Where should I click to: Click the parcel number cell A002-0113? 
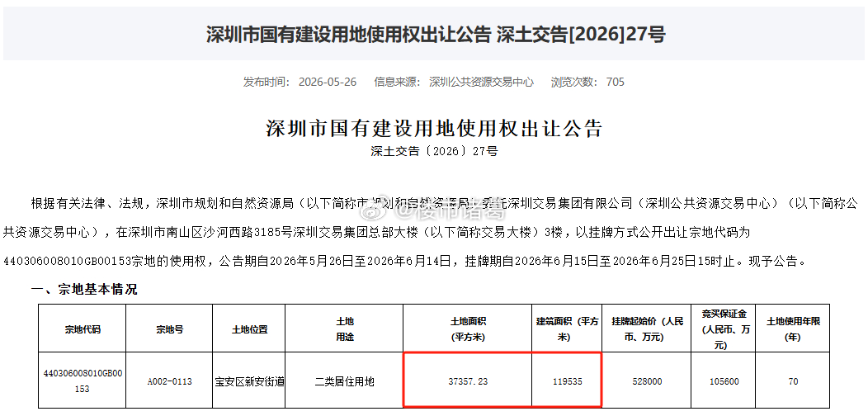coord(169,381)
